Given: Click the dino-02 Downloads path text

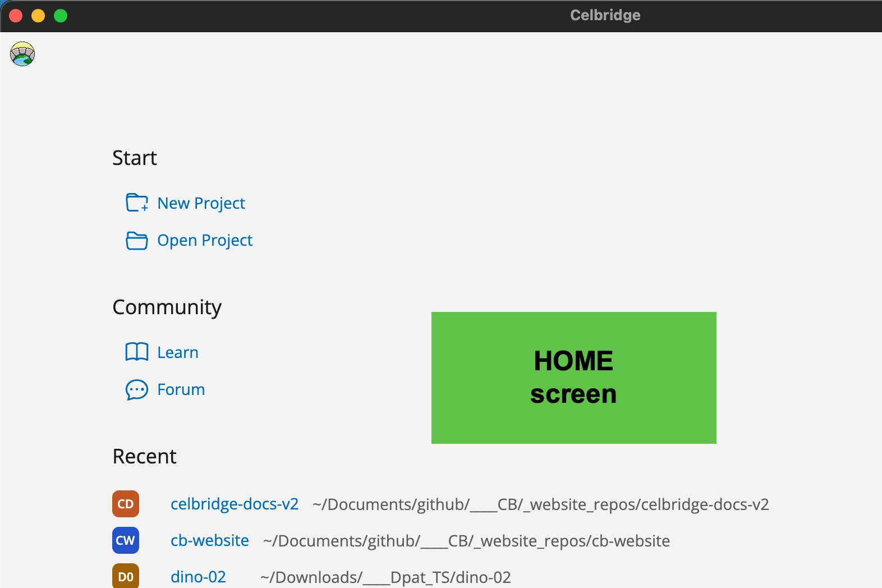Looking at the screenshot, I should pos(386,577).
